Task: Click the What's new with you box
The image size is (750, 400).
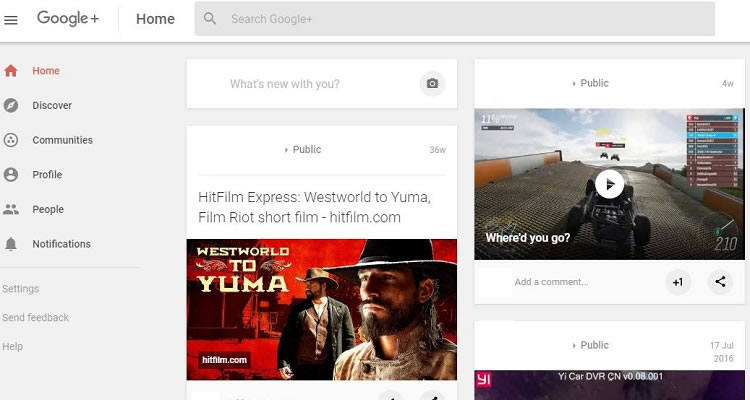Action: click(321, 84)
